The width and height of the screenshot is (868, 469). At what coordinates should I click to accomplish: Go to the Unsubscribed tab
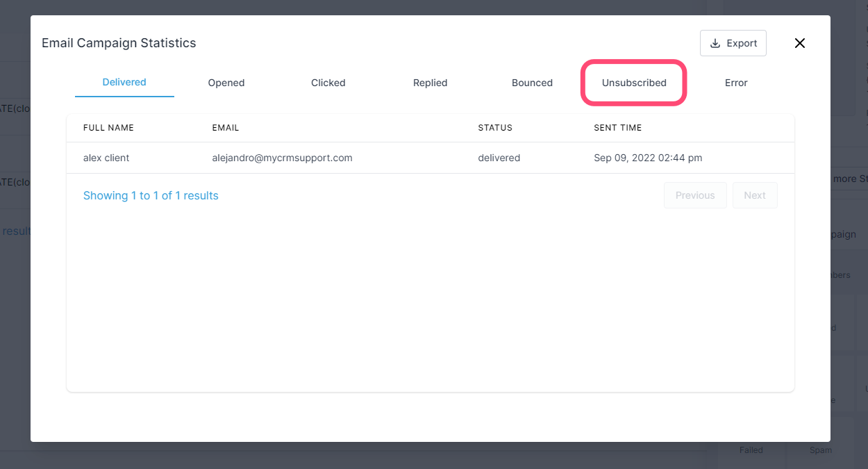(634, 83)
